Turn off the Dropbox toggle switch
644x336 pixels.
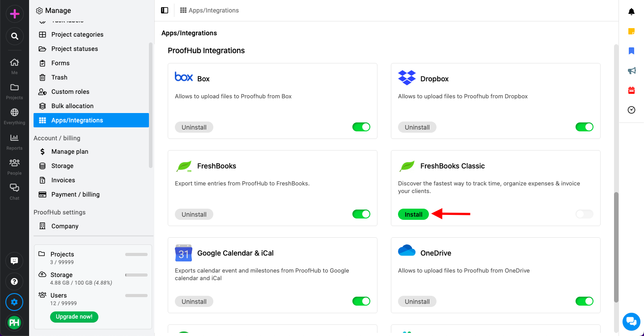[585, 127]
